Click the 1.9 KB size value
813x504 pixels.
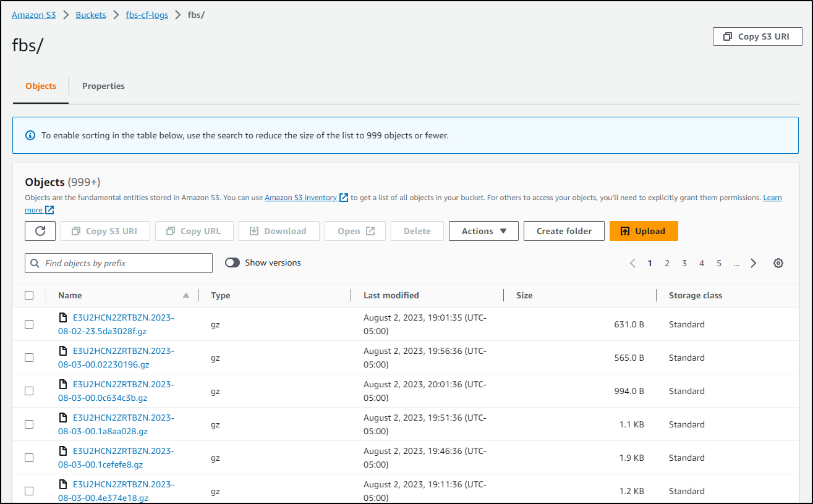point(632,458)
